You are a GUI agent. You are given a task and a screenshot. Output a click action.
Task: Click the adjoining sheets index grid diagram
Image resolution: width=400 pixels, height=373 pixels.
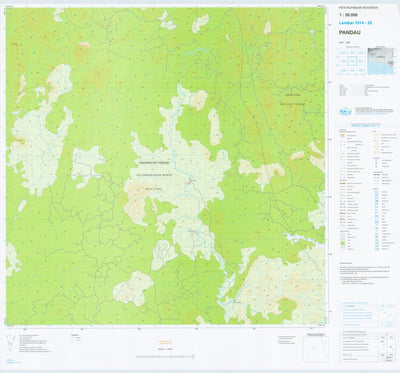352,62
